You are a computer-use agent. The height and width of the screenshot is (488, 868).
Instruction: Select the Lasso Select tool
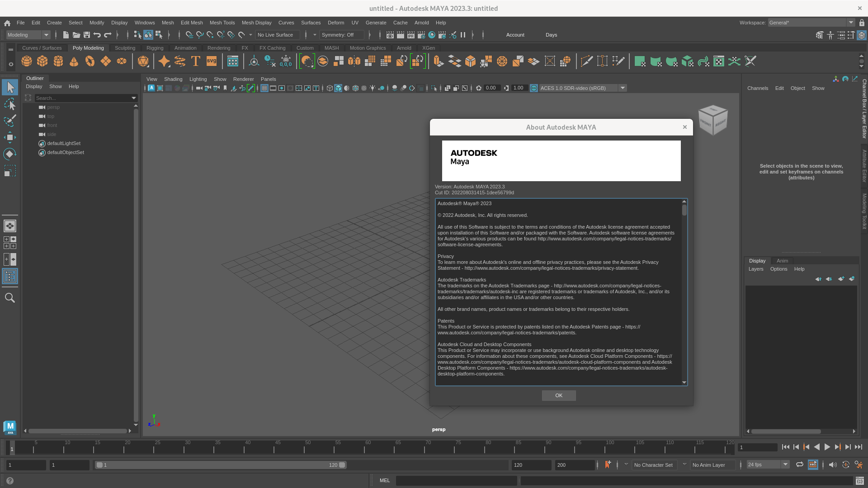pyautogui.click(x=10, y=104)
